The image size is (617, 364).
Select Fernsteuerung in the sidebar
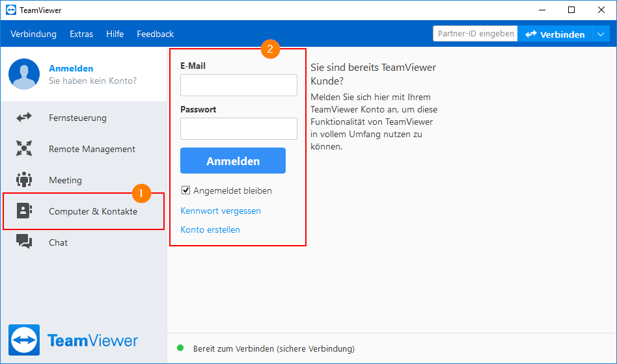84,118
